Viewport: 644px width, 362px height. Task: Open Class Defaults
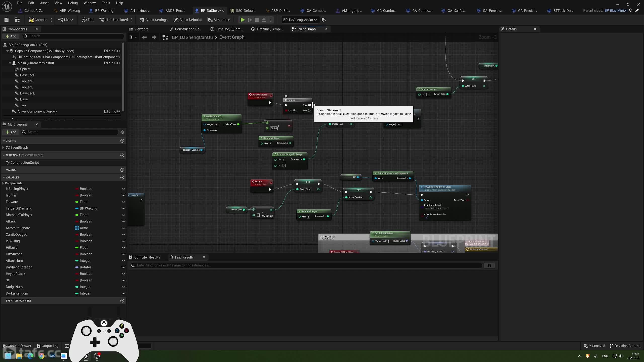point(187,20)
